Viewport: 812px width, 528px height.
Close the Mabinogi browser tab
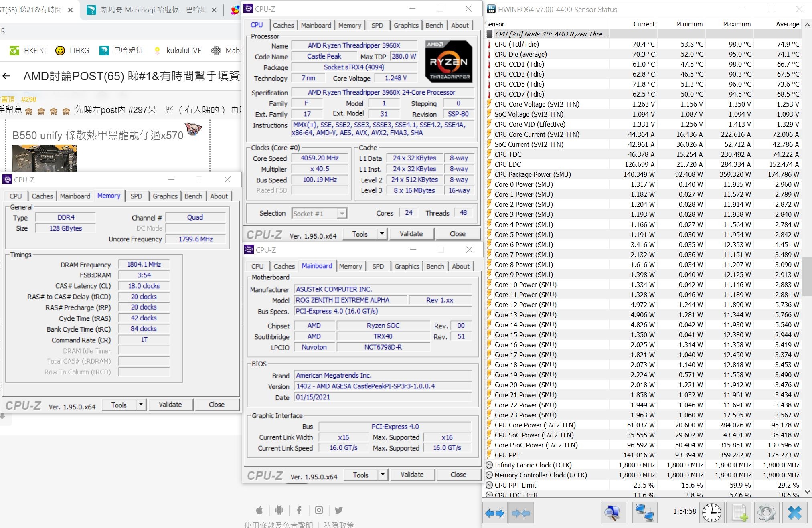pyautogui.click(x=214, y=10)
